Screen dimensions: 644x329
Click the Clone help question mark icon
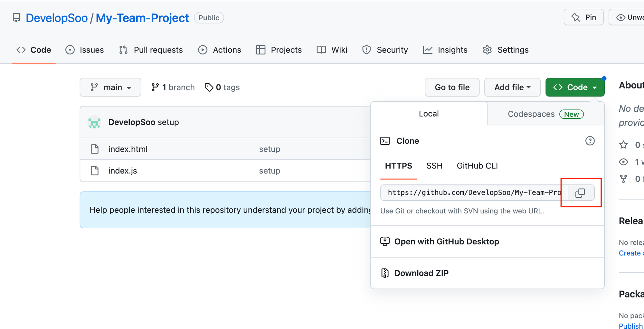coord(590,141)
